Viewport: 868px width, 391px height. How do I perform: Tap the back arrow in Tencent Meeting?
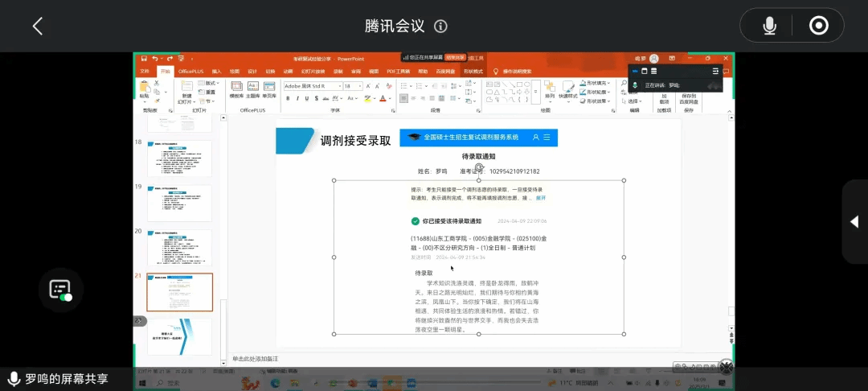click(x=37, y=26)
